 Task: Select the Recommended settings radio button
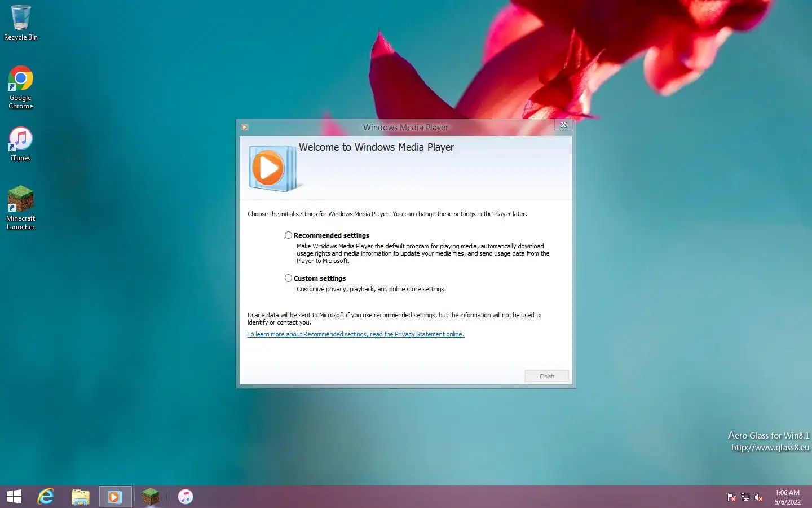point(288,235)
